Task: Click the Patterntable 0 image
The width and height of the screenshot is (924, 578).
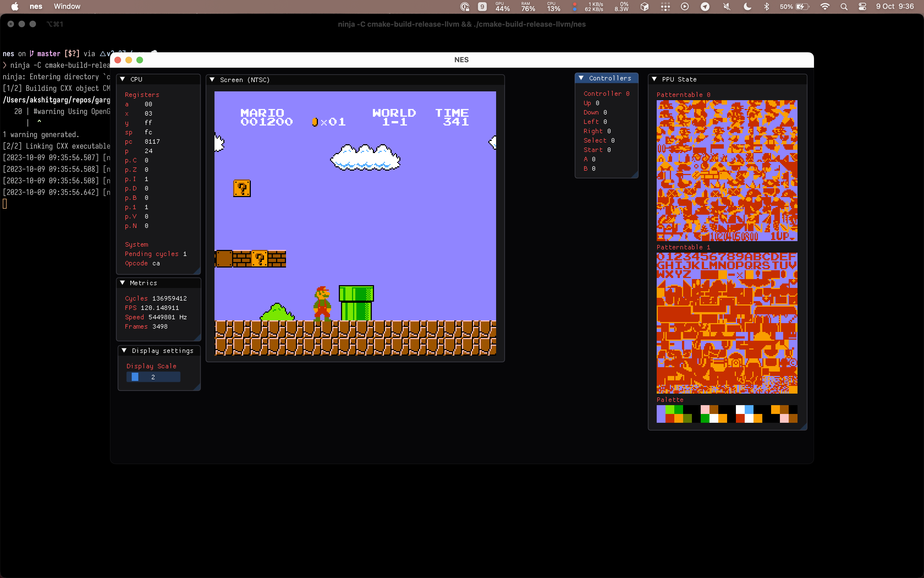Action: pyautogui.click(x=727, y=170)
